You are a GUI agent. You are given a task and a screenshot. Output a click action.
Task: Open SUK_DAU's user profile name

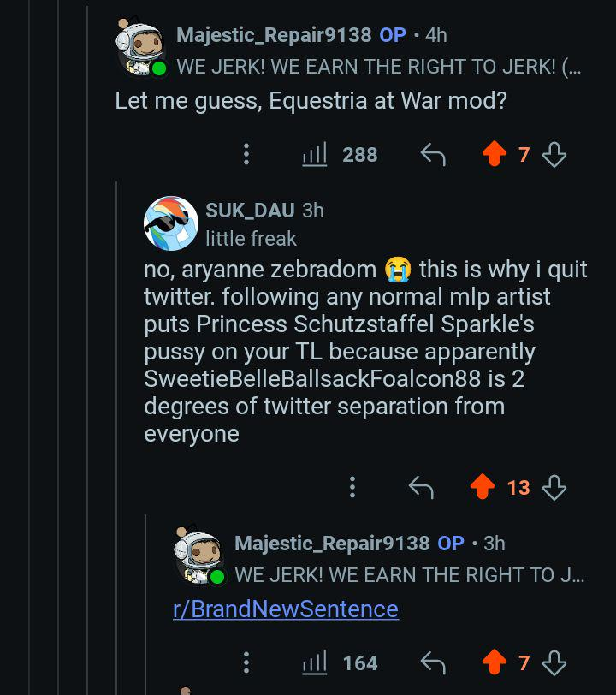pos(250,211)
